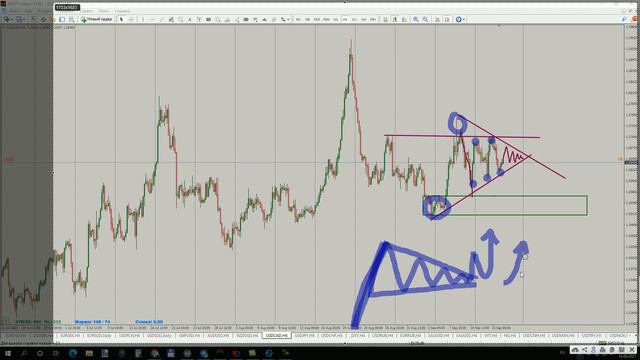Select the crosshair tool
Image resolution: width=640 pixels, height=360 pixels.
point(131,19)
